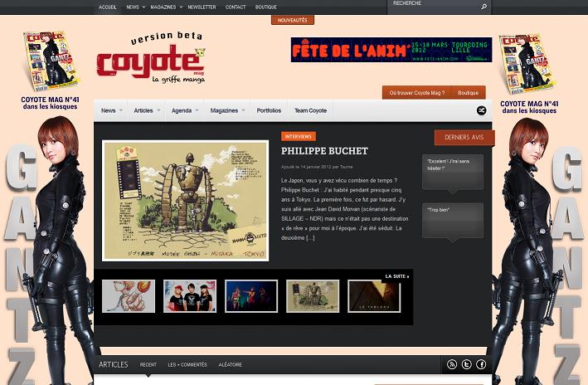This screenshot has width=588, height=385.
Task: Select band in black shirts thumbnail
Action: pos(190,296)
